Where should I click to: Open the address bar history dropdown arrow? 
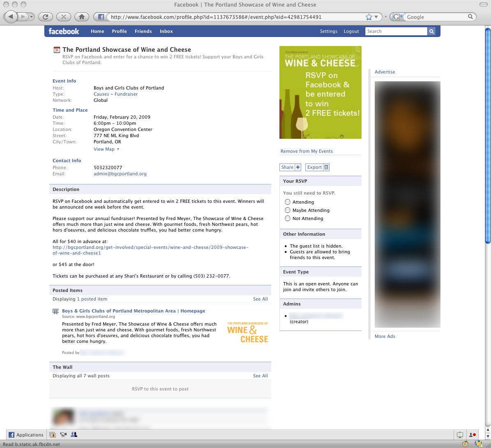[x=376, y=17]
